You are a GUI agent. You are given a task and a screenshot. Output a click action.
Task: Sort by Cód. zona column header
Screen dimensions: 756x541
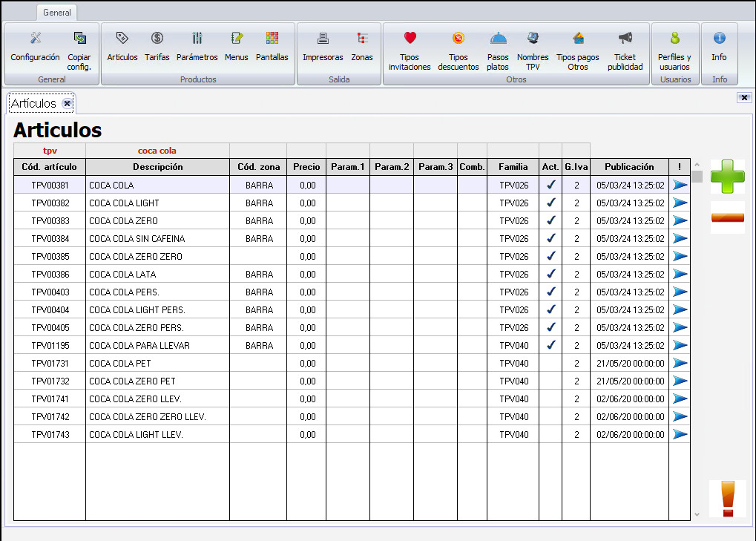[x=258, y=167]
